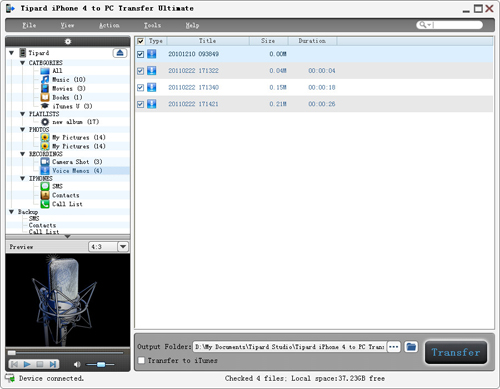
Task: Select Contacts under Backup
Action: pyautogui.click(x=42, y=225)
